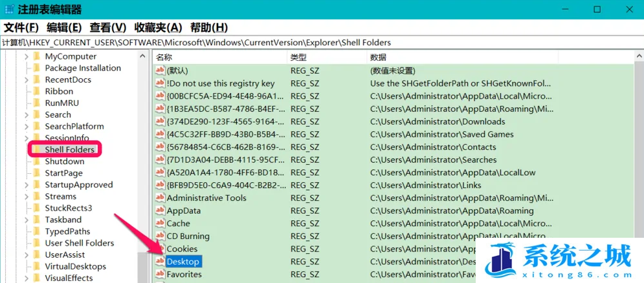
Task: Click the Cache value icon
Action: (x=160, y=224)
